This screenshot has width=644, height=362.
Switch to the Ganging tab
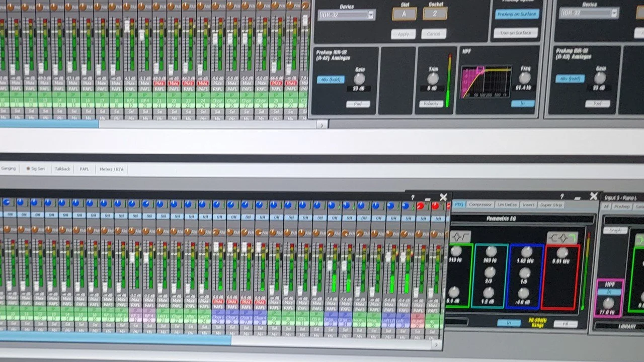click(x=9, y=169)
